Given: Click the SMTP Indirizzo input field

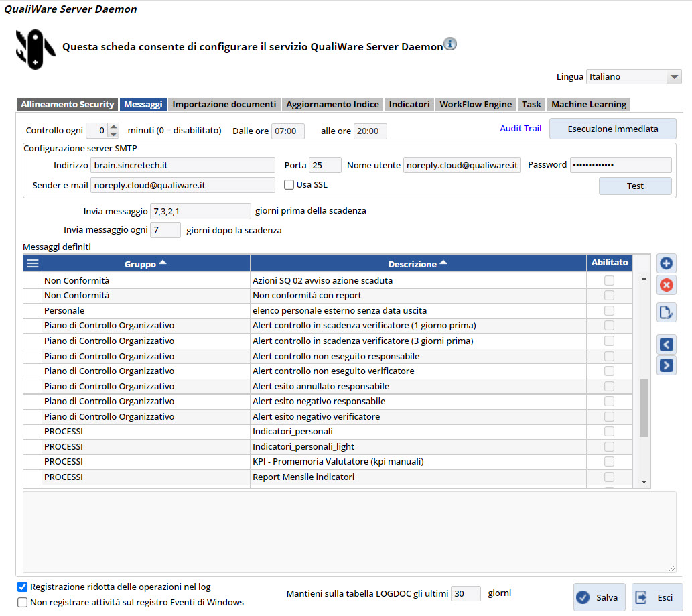Looking at the screenshot, I should pos(183,165).
